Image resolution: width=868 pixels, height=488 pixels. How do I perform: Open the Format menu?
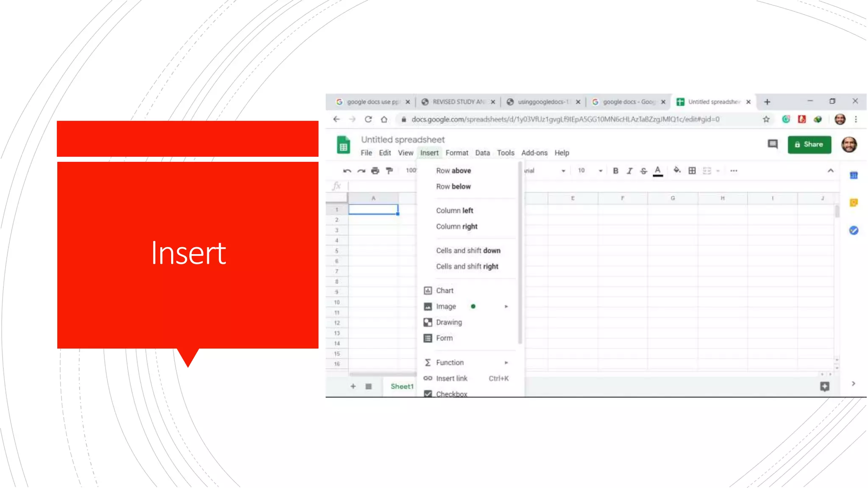(456, 153)
